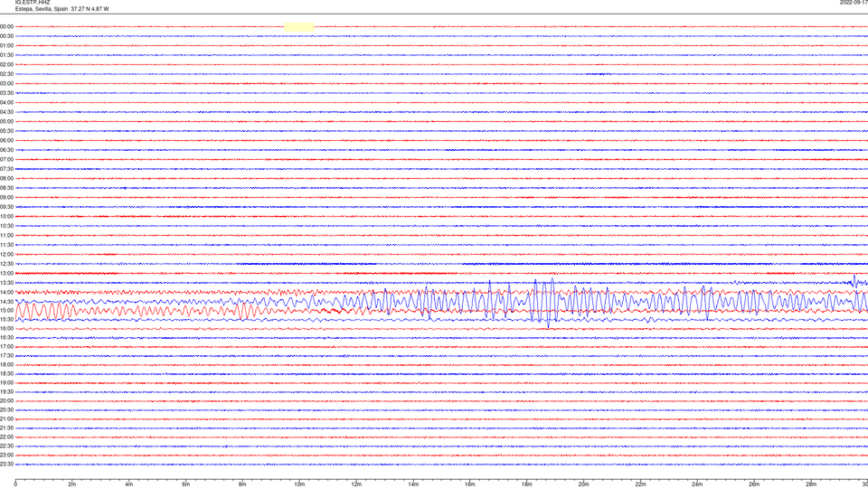Click the 05:00 row time label

click(x=6, y=122)
